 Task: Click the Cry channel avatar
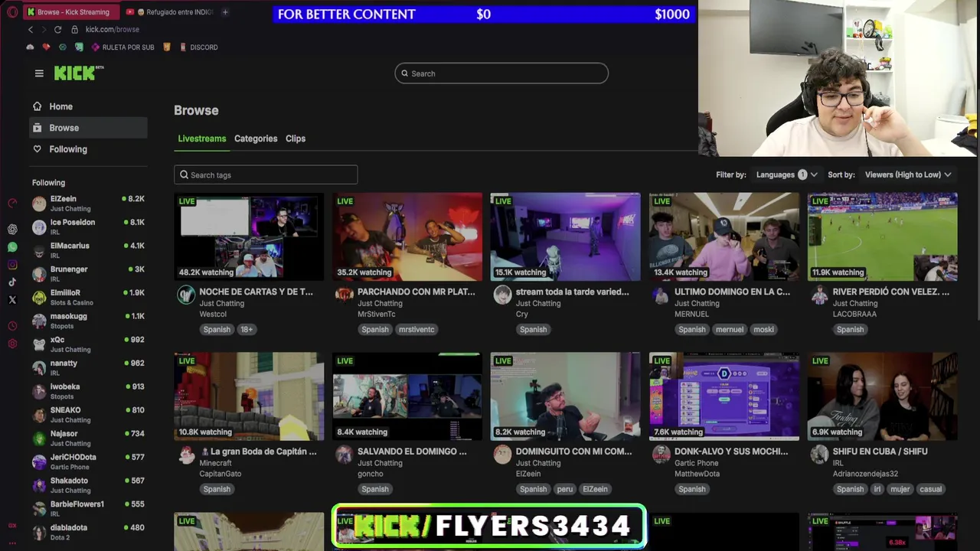click(x=502, y=295)
